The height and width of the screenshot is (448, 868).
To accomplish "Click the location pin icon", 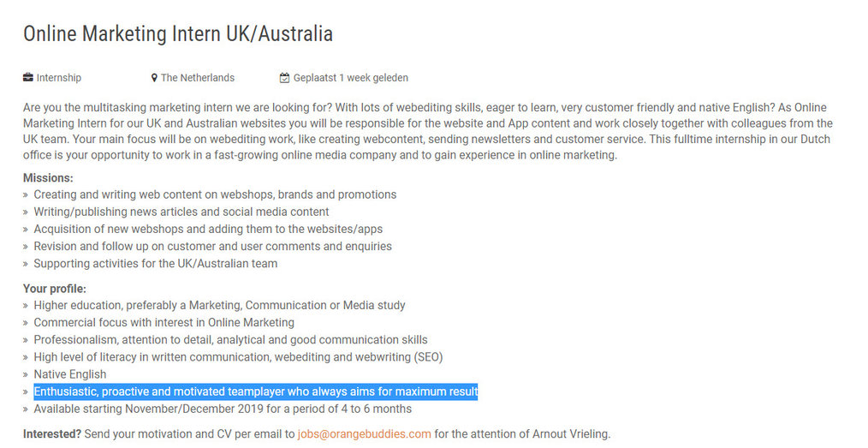I will pyautogui.click(x=154, y=78).
